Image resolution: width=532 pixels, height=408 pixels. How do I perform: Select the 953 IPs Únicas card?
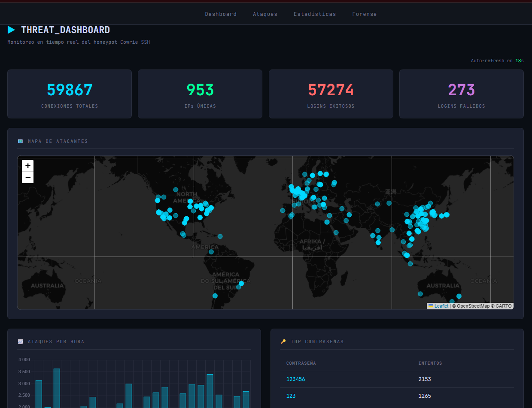(200, 94)
